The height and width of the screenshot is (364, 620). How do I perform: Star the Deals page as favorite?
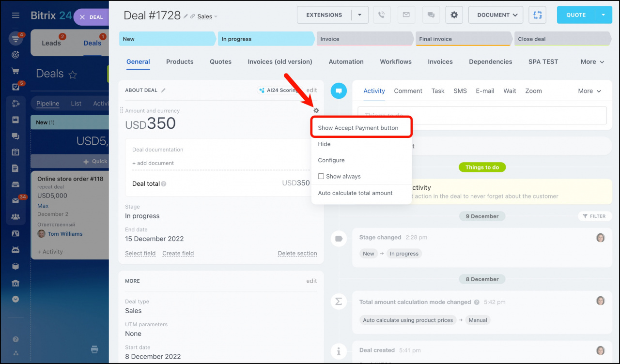click(x=73, y=75)
